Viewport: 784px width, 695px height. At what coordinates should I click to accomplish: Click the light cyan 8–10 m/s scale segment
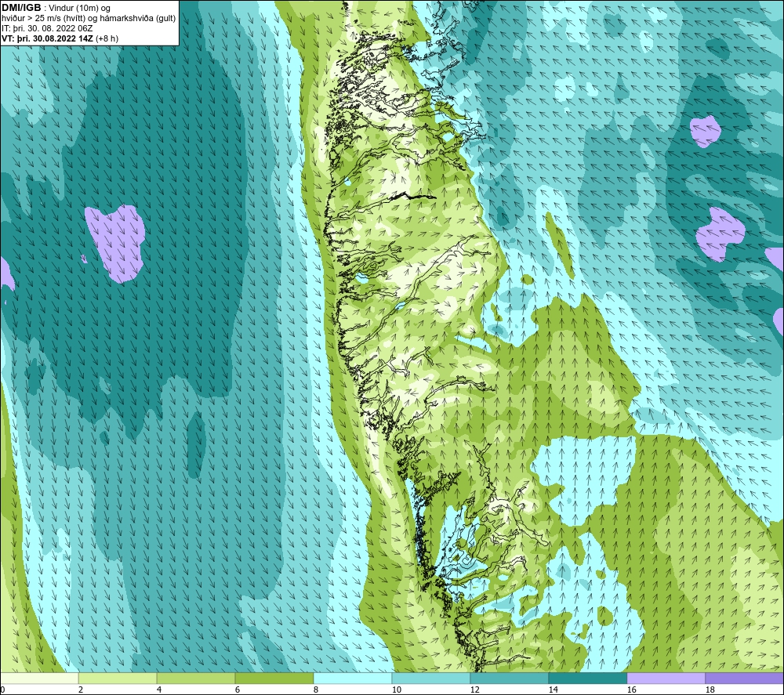pos(353,678)
